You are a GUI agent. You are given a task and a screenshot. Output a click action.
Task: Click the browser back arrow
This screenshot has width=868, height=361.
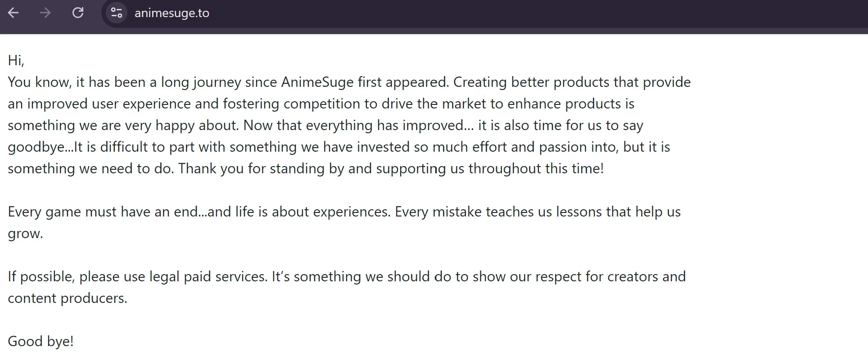point(14,13)
